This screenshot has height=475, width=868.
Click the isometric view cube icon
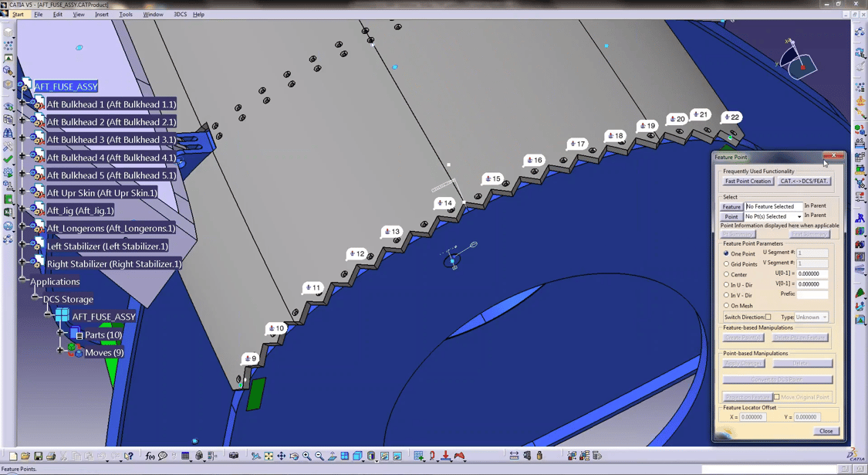[358, 455]
